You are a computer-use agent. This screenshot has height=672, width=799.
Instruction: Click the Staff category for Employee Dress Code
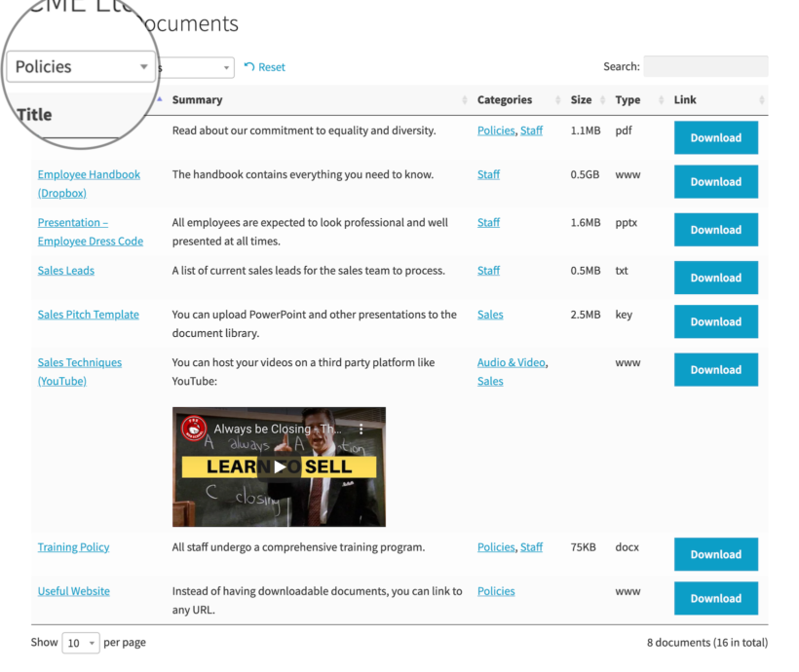click(x=488, y=222)
